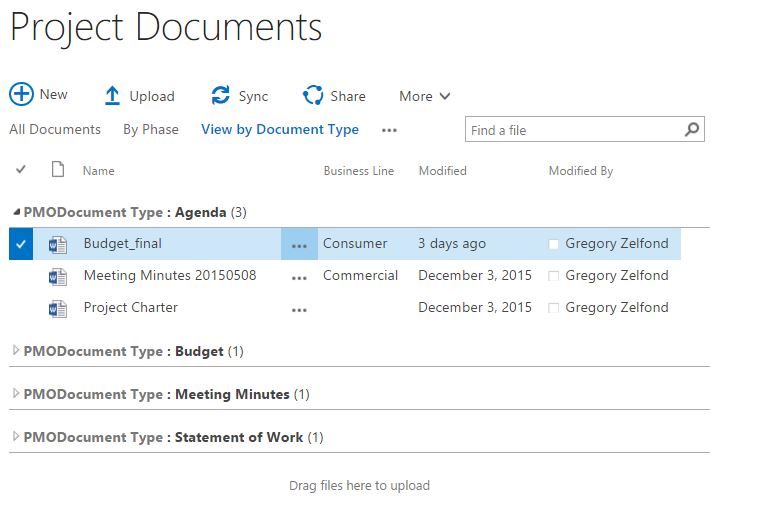Click the '3 days ago' modified cell

tap(452, 243)
